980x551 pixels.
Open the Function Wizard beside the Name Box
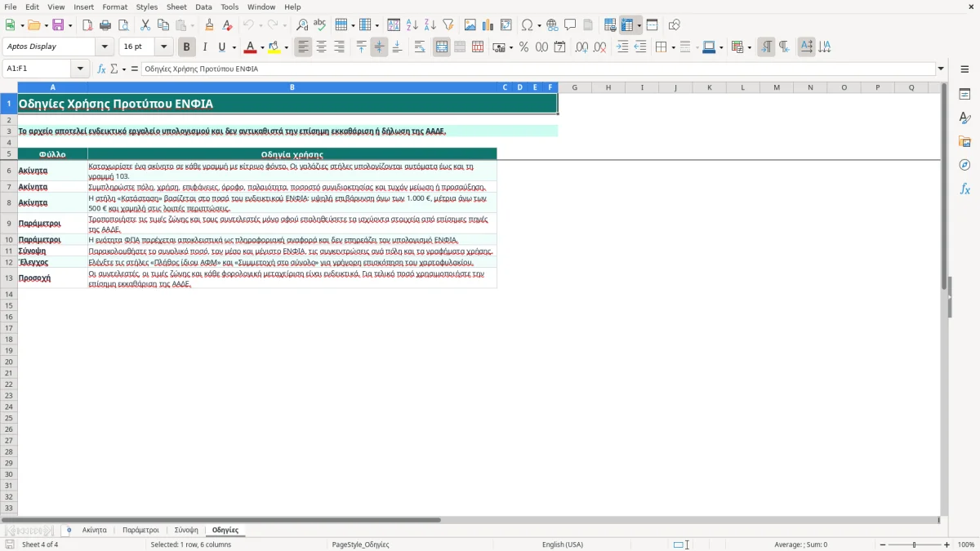(x=101, y=69)
